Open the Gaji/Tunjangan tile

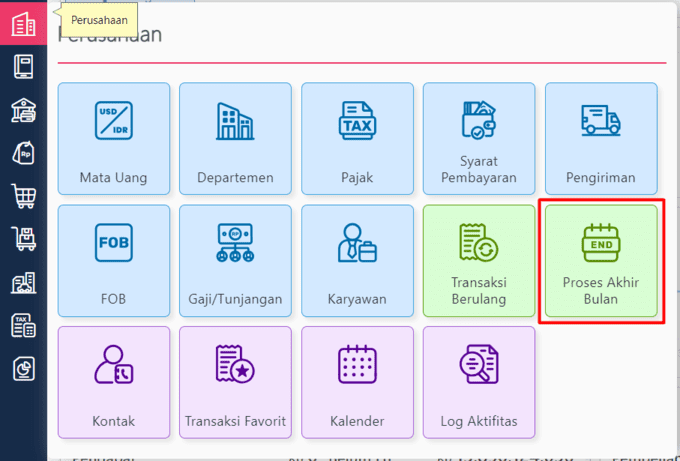click(235, 261)
